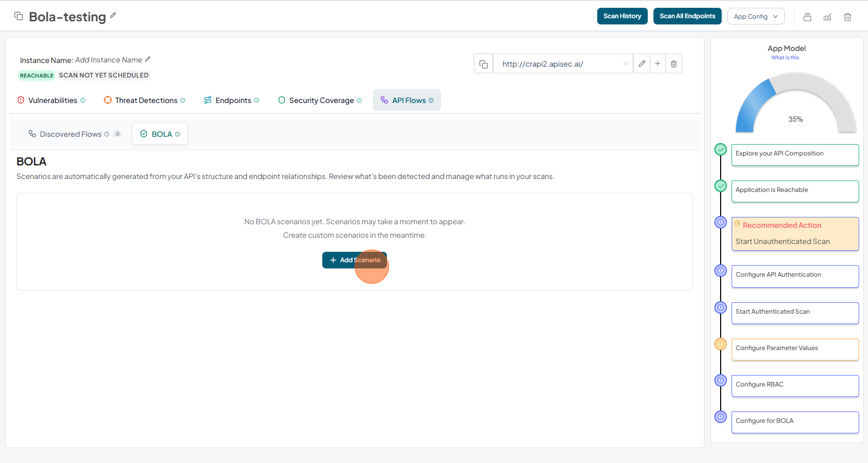Delete the app using the top-right trash icon
Image resolution: width=868 pixels, height=463 pixels.
tap(847, 17)
